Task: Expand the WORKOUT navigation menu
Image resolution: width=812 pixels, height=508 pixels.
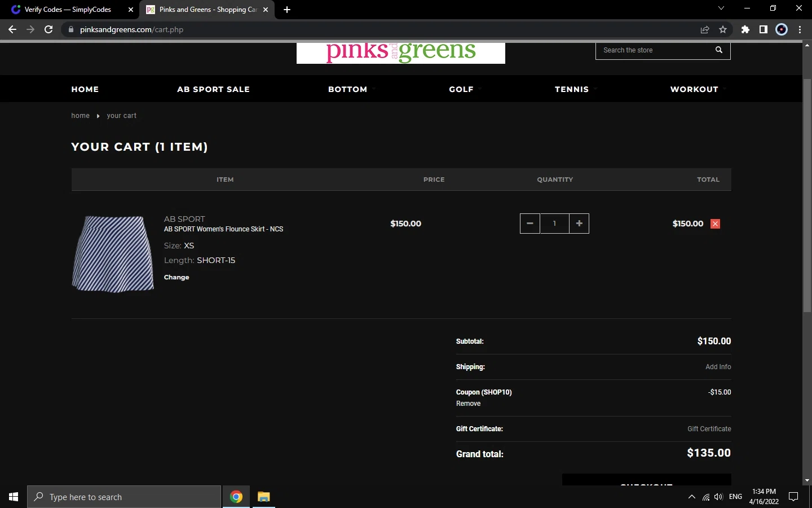Action: (694, 89)
